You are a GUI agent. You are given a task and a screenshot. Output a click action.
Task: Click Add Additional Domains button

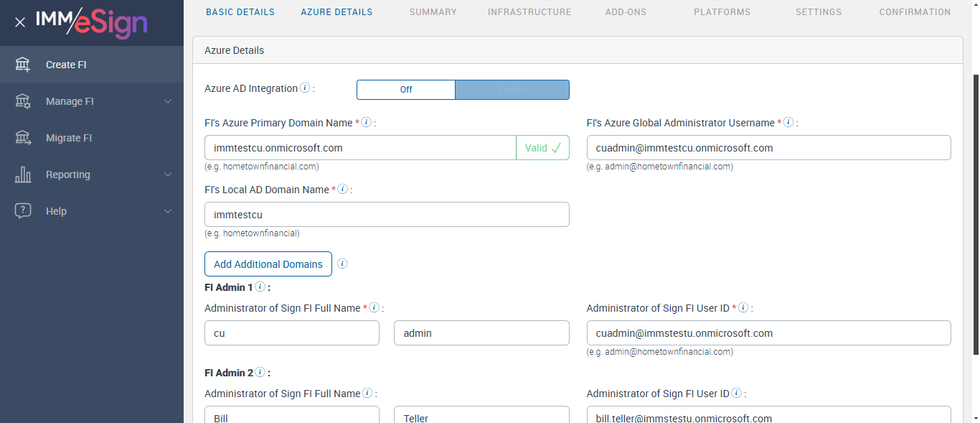268,264
